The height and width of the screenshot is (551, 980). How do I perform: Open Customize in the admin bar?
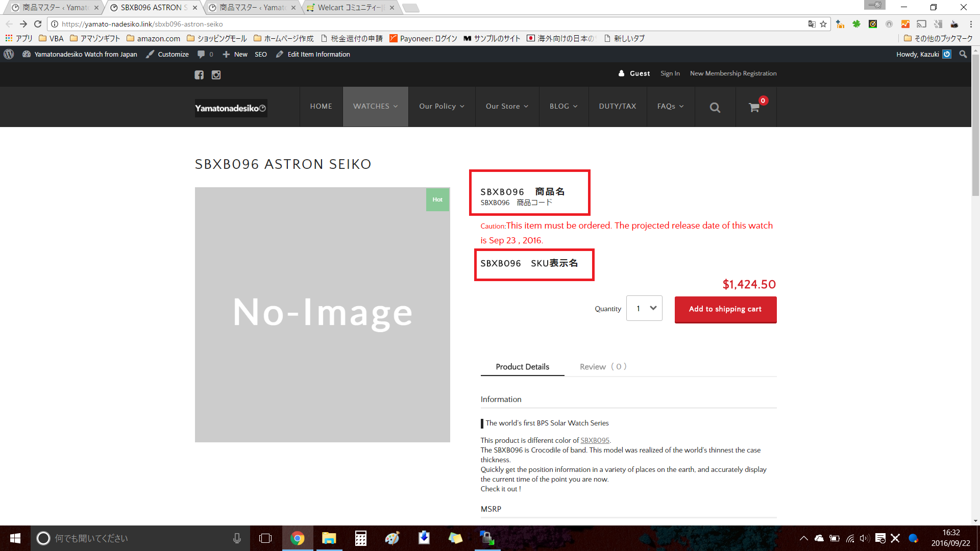coord(167,54)
